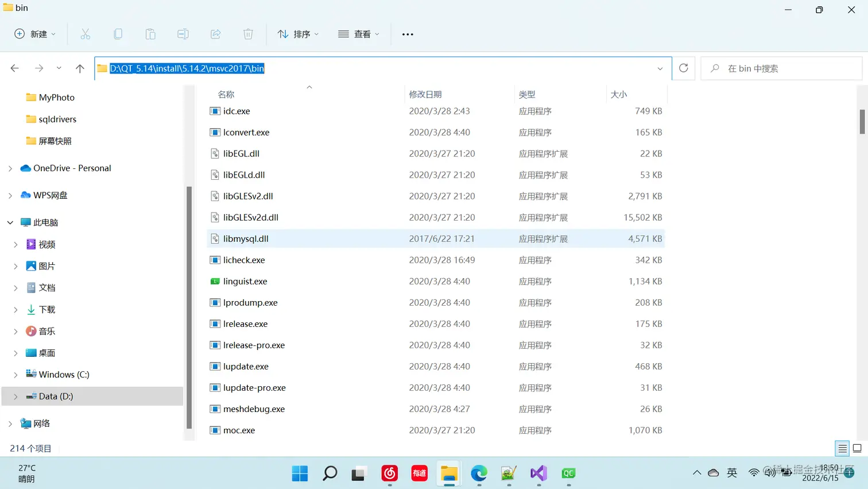Switch to details view in status bar
The height and width of the screenshot is (489, 868).
[842, 448]
